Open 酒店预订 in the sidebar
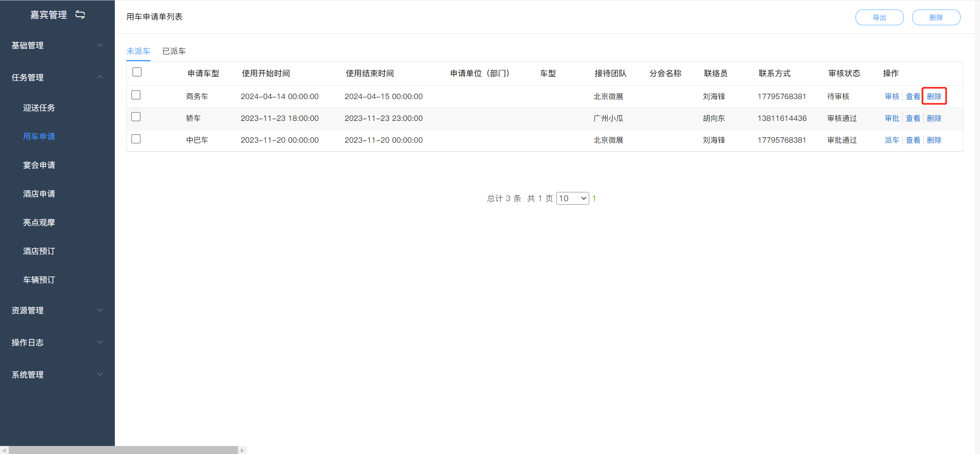The width and height of the screenshot is (980, 454). click(x=39, y=251)
